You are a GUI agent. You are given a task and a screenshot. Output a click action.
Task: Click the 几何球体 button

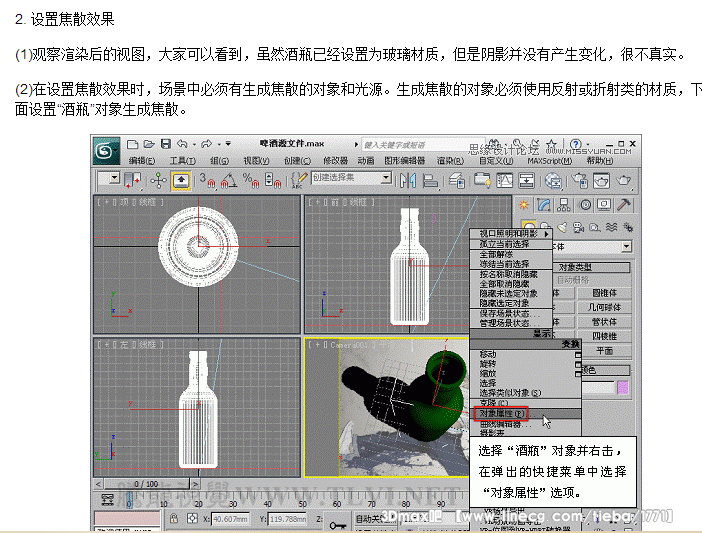[604, 307]
